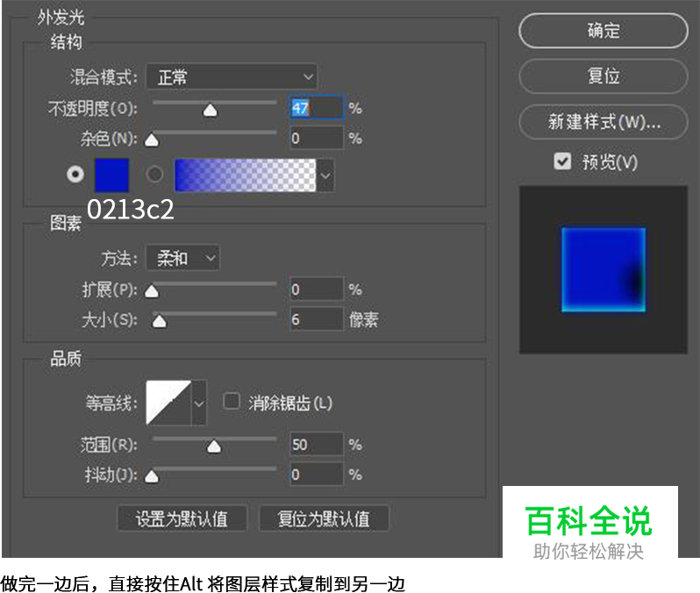Click the gradient preview bar
Image resolution: width=700 pixels, height=593 pixels.
pos(245,175)
